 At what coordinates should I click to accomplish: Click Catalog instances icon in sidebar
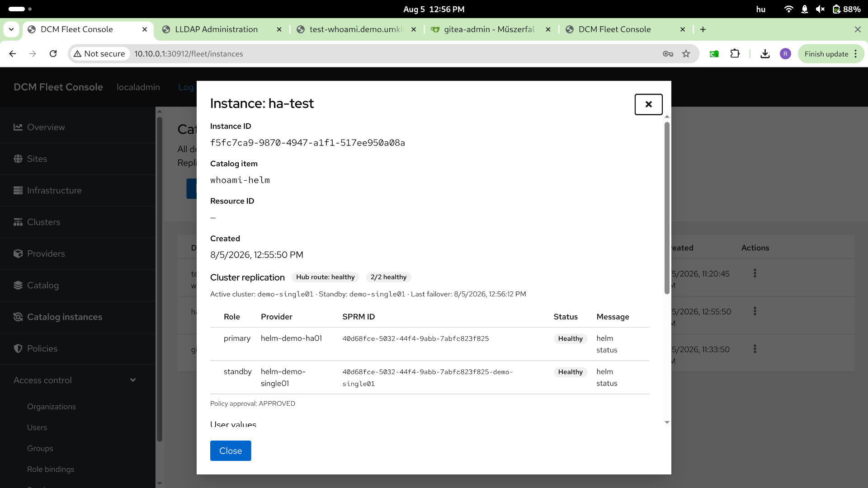(x=18, y=317)
